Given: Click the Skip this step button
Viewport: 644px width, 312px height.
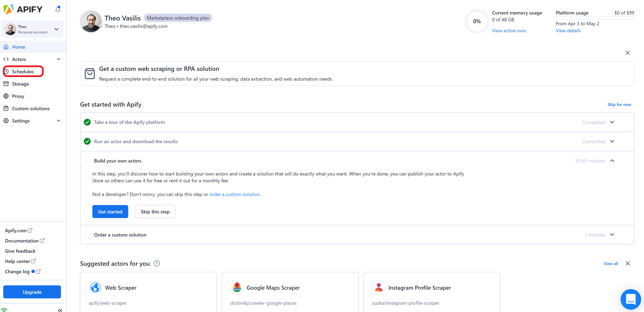Looking at the screenshot, I should (x=155, y=211).
